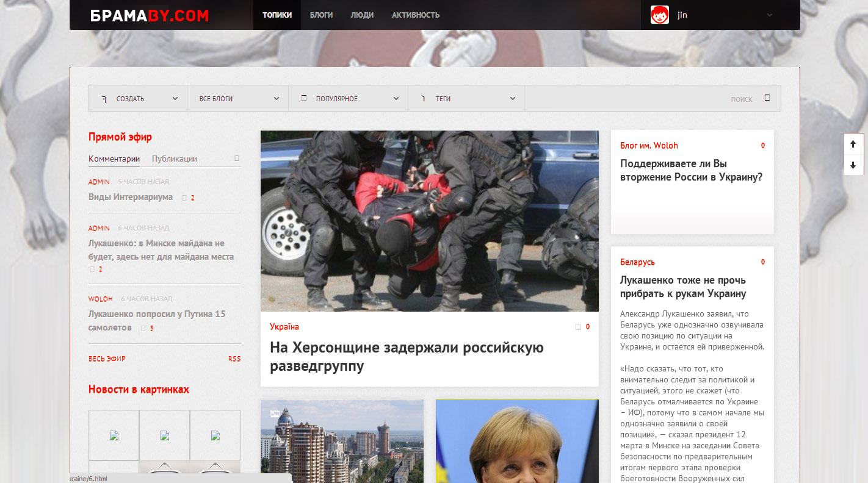
Task: Click the Поиск search field
Action: [x=671, y=99]
